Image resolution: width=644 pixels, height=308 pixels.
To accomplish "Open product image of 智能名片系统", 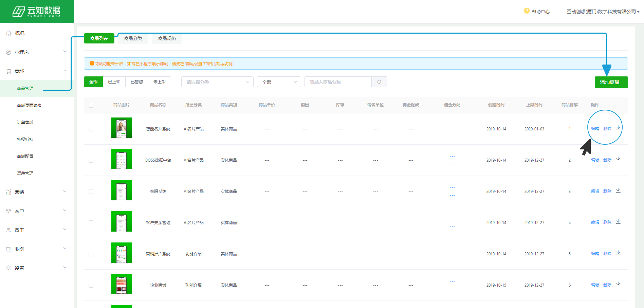I will [122, 128].
